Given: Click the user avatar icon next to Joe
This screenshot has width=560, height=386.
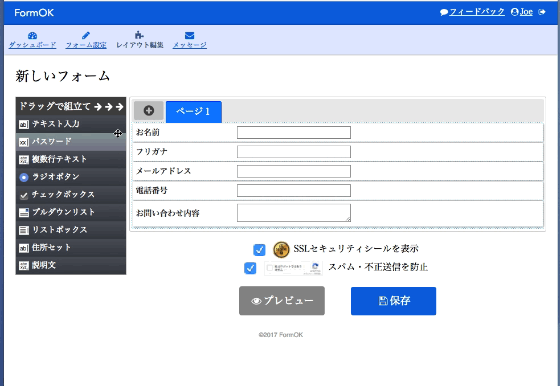Looking at the screenshot, I should [515, 12].
